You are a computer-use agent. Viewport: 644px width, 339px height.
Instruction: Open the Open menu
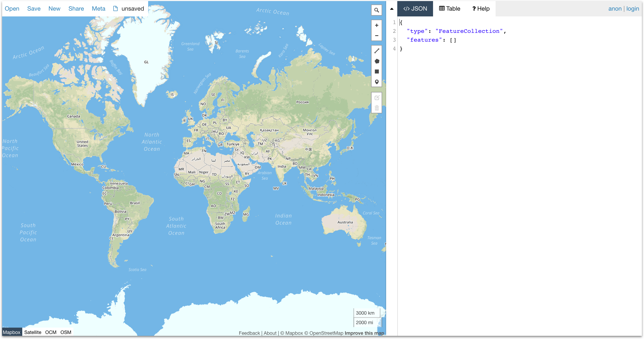point(12,9)
